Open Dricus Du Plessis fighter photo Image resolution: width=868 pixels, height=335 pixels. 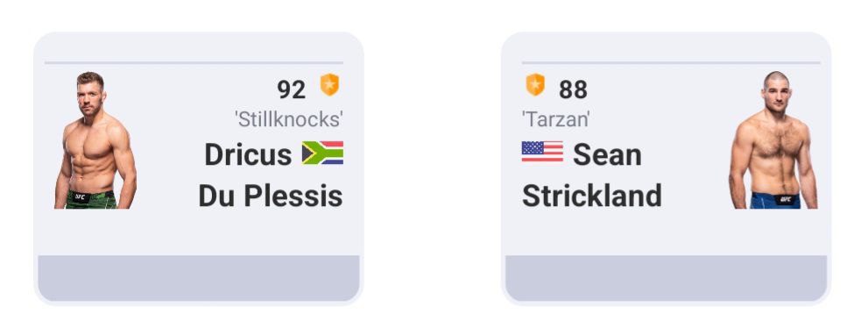(95, 140)
